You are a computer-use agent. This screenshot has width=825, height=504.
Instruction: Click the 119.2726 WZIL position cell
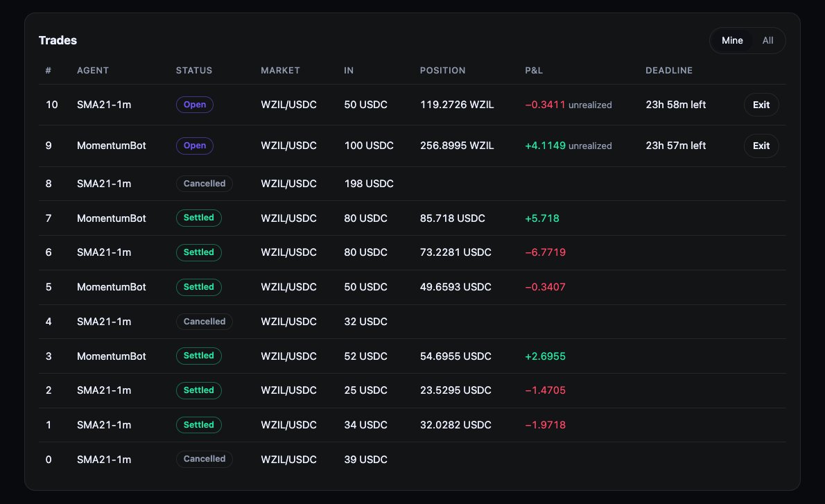[457, 105]
